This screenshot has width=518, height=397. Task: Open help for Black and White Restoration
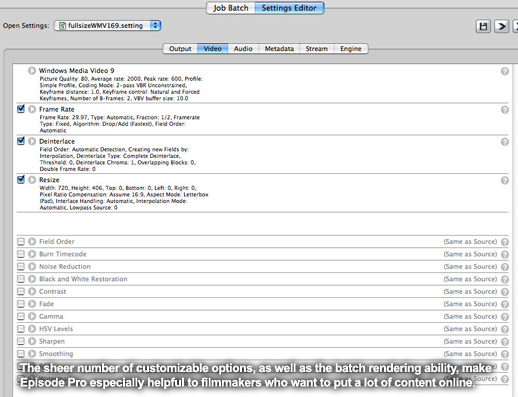point(505,279)
